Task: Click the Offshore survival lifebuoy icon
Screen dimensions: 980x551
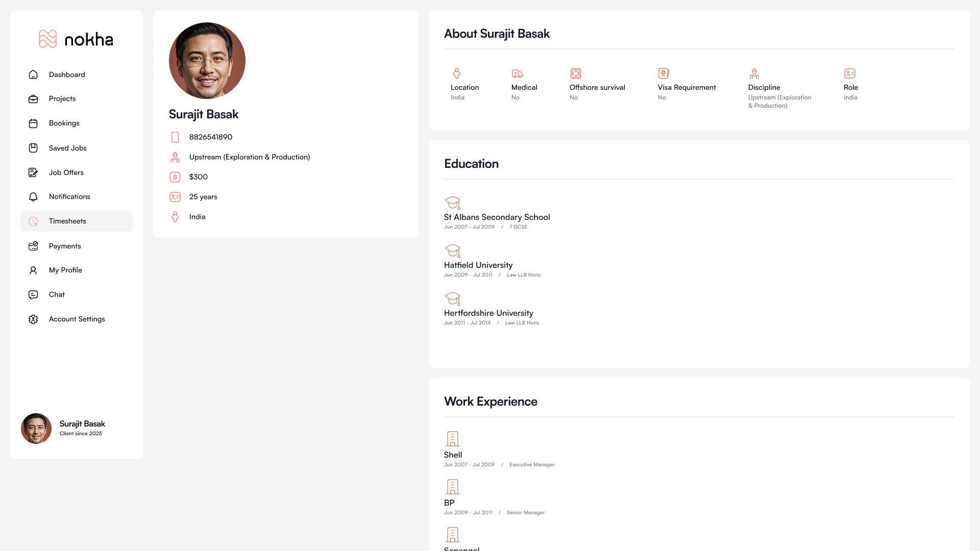Action: coord(576,73)
